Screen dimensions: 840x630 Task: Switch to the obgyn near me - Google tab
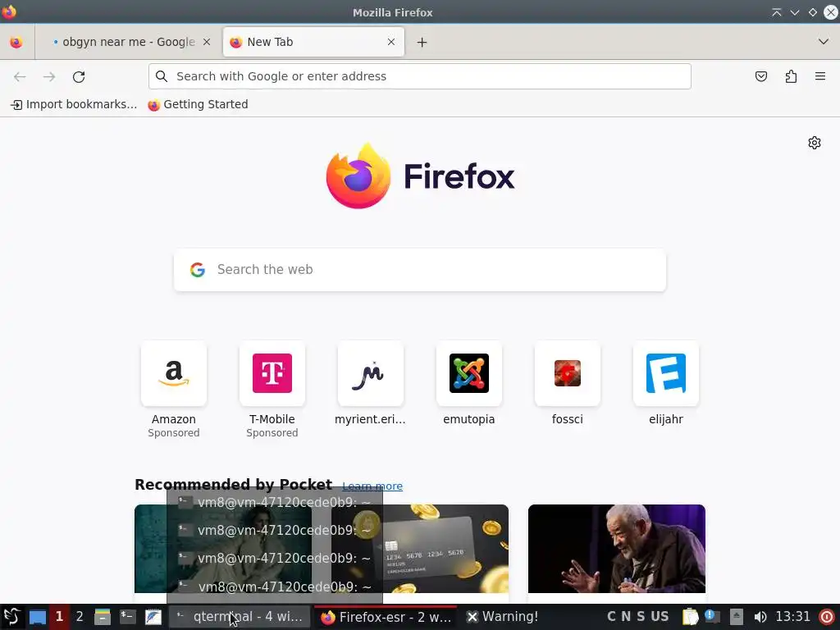click(127, 42)
